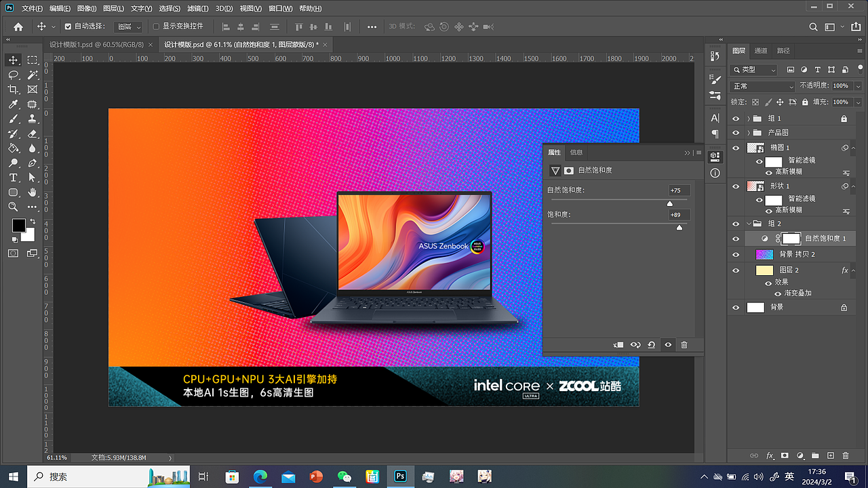The height and width of the screenshot is (488, 868).
Task: Switch to the 路径 tab
Action: (x=783, y=51)
